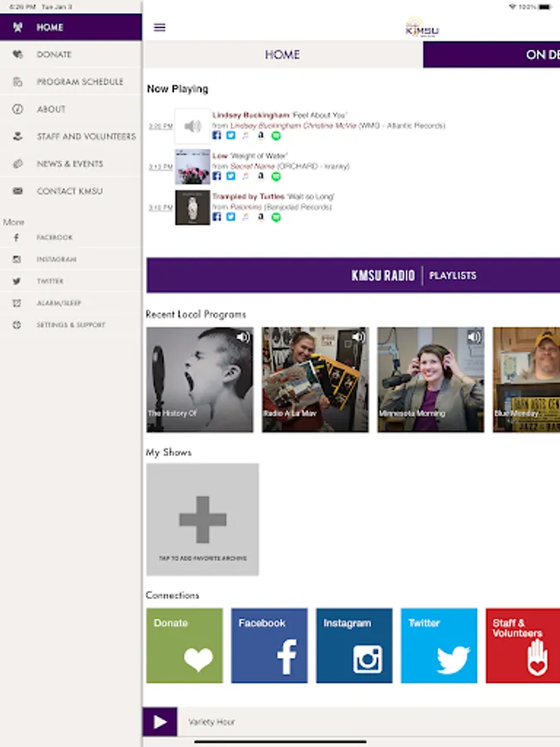Share Lindsey Buckingham song on Facebook
560x747 pixels.
pos(217,135)
